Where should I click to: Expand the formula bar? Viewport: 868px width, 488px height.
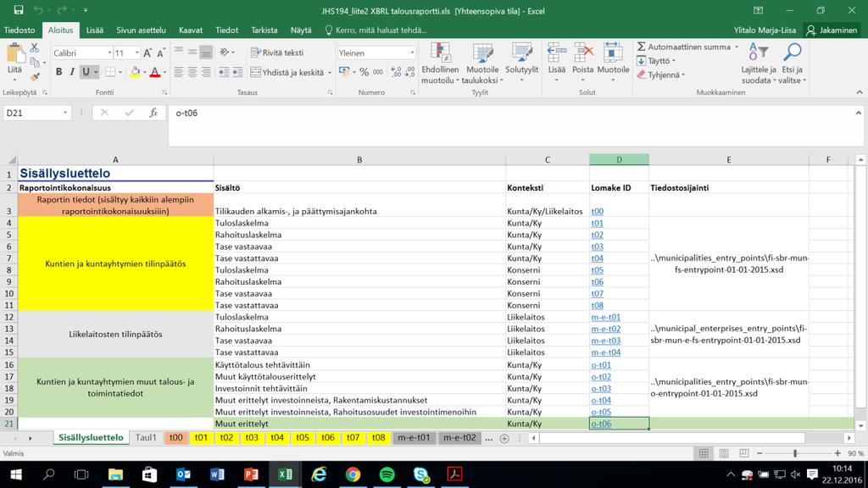tap(858, 113)
